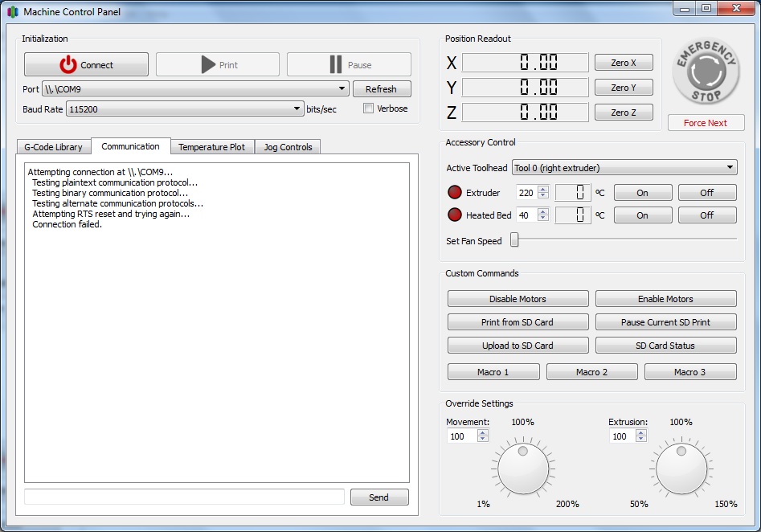761x532 pixels.
Task: Click the command input field beside Send
Action: (x=185, y=497)
